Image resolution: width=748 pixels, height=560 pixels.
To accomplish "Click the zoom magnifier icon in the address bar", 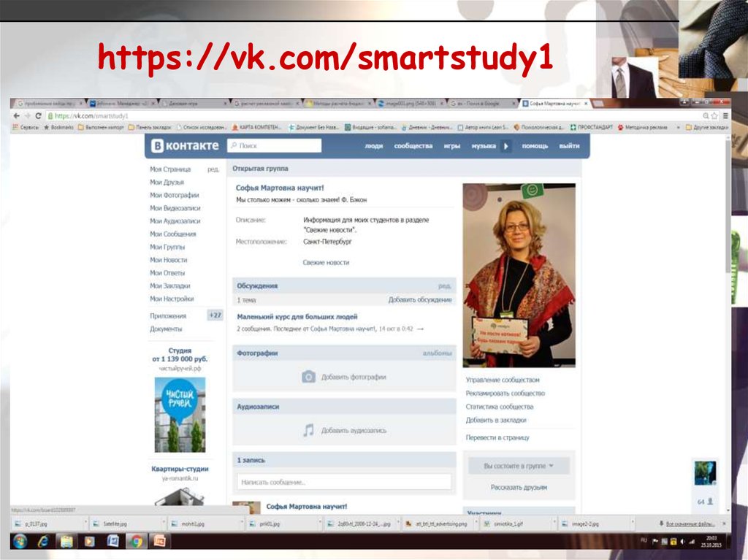I will click(x=706, y=116).
